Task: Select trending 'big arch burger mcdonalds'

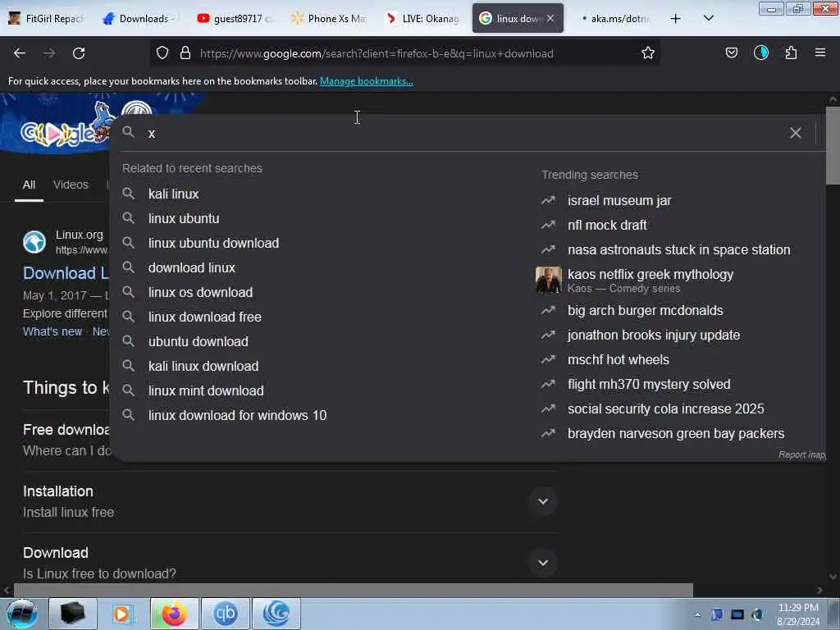Action: [645, 311]
